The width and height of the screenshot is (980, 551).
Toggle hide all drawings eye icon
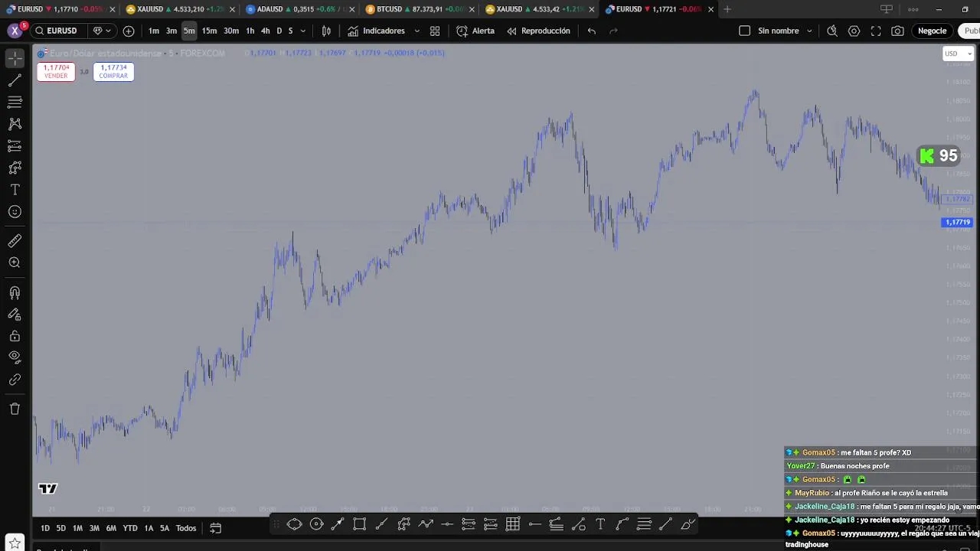click(x=15, y=357)
